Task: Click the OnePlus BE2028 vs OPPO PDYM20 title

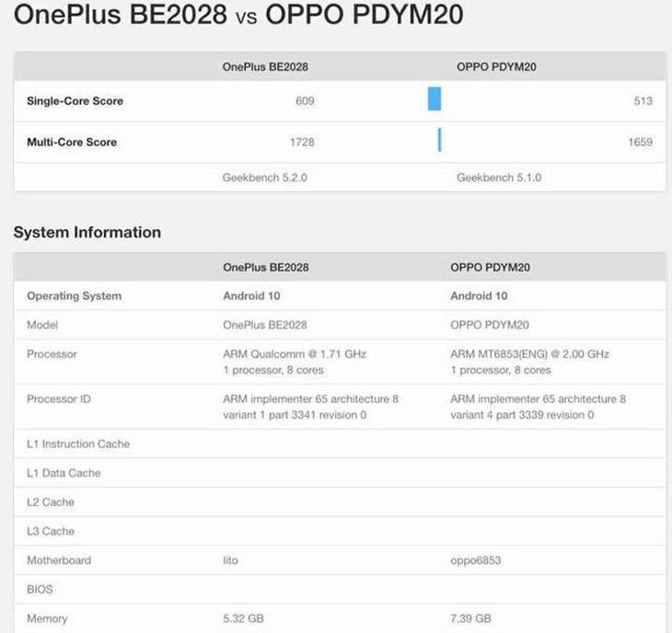Action: 238,14
